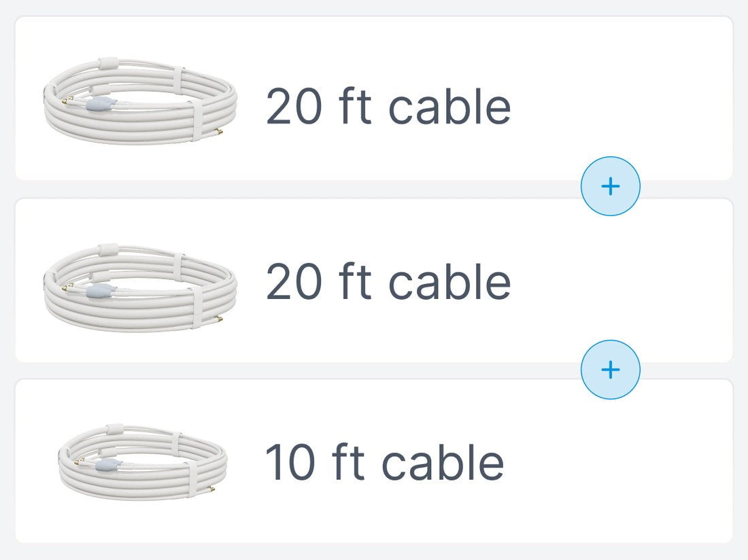This screenshot has height=560, width=748.
Task: Click the gold plug tip on the top cable's right end
Action: 218,131
